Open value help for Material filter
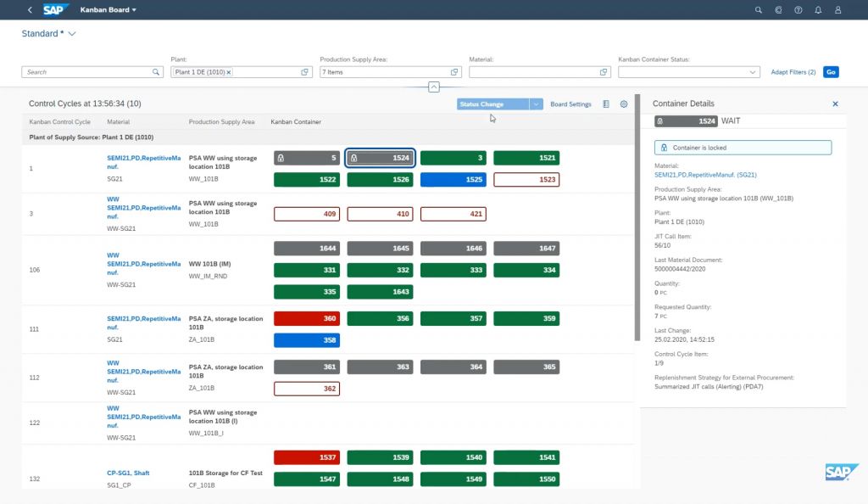This screenshot has height=504, width=868. (604, 72)
